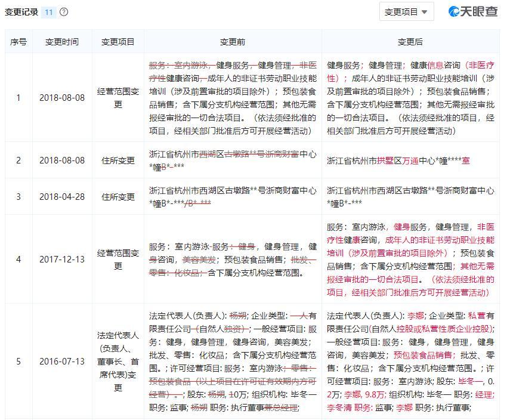The width and height of the screenshot is (507, 420).
Task: Click the count badge showing 11
Action: (47, 11)
